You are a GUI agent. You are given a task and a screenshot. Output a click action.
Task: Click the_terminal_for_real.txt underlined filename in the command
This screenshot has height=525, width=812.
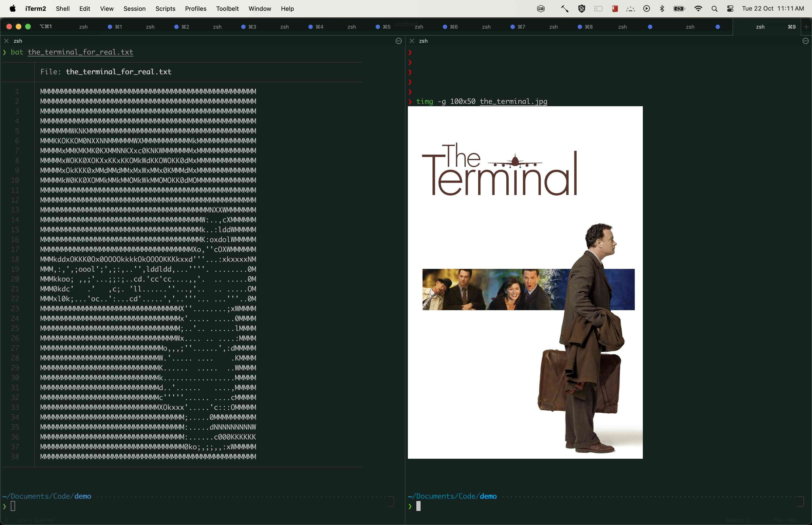tap(80, 52)
